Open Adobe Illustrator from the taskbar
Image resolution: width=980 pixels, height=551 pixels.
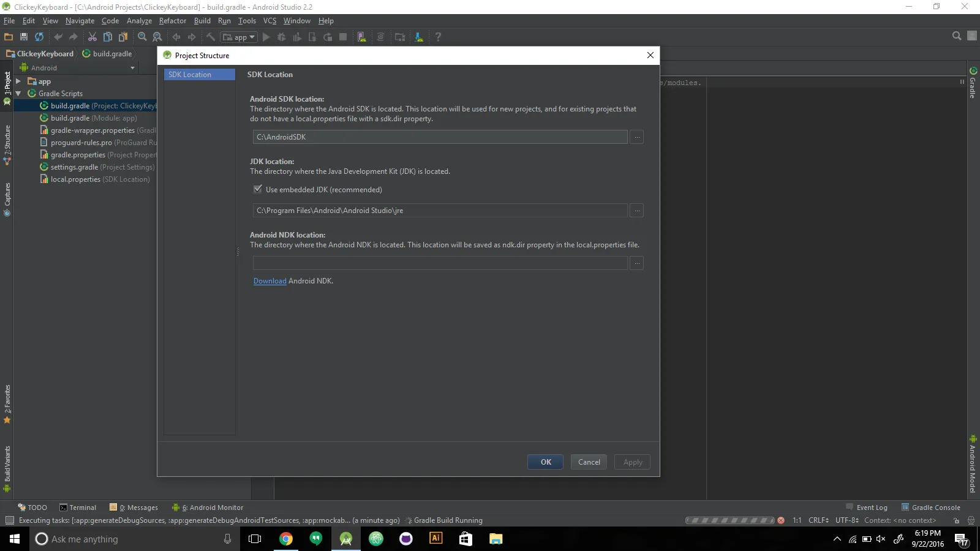coord(436,539)
